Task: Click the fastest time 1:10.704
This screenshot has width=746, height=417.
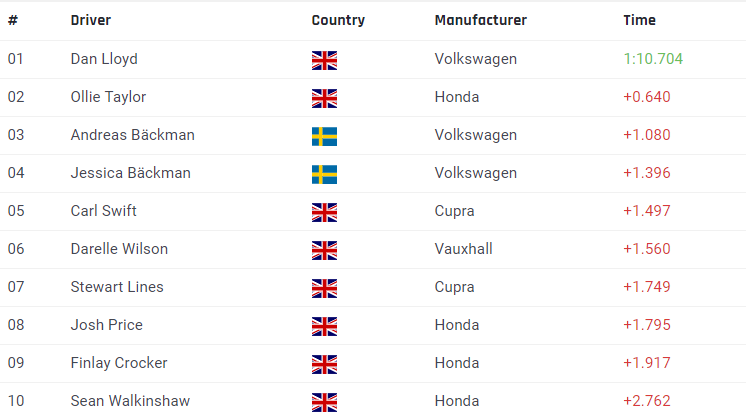Action: tap(653, 59)
